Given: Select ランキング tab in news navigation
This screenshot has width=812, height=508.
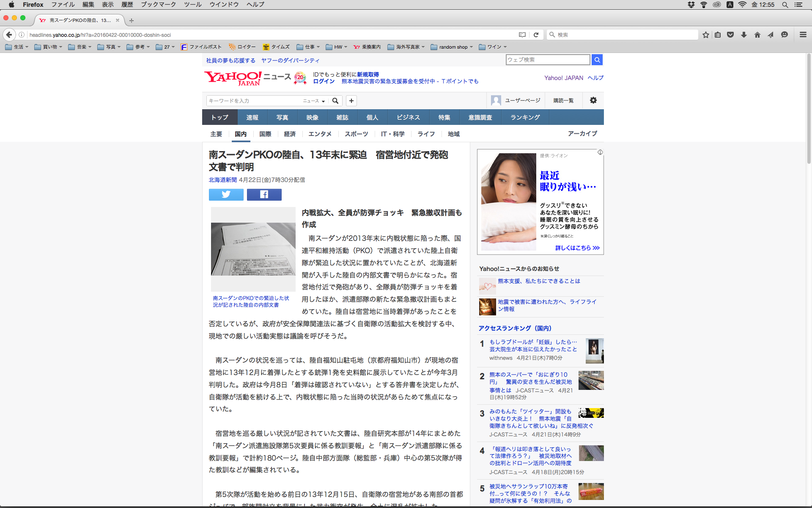Looking at the screenshot, I should [x=525, y=117].
